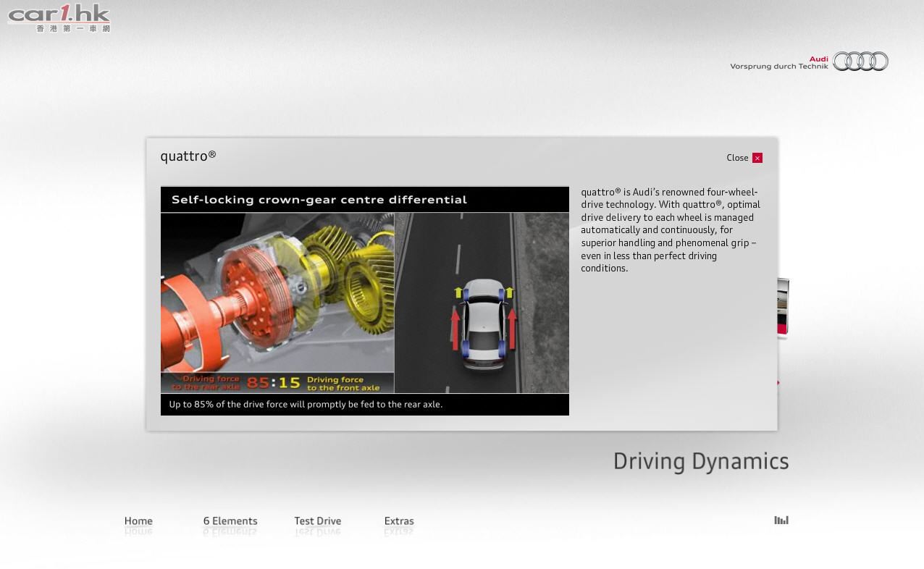Go to Test Drive section
Screen dimensions: 924x569
click(317, 520)
